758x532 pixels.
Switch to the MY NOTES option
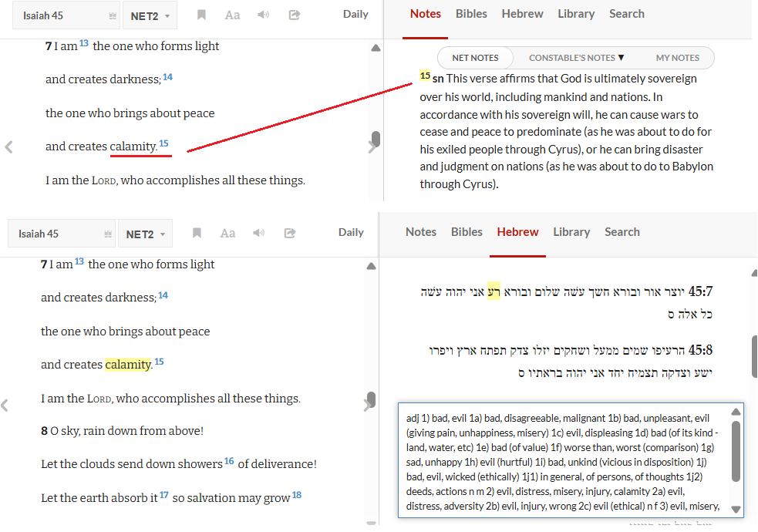click(677, 58)
